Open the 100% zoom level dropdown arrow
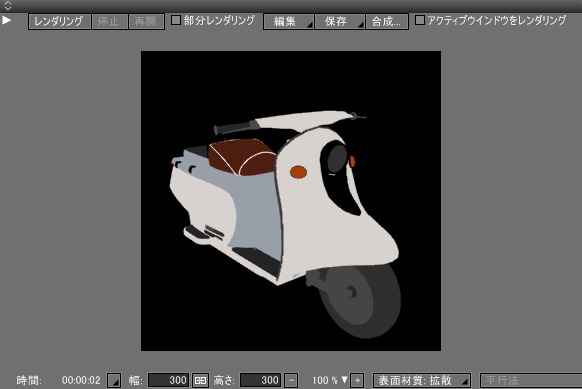 click(x=344, y=380)
